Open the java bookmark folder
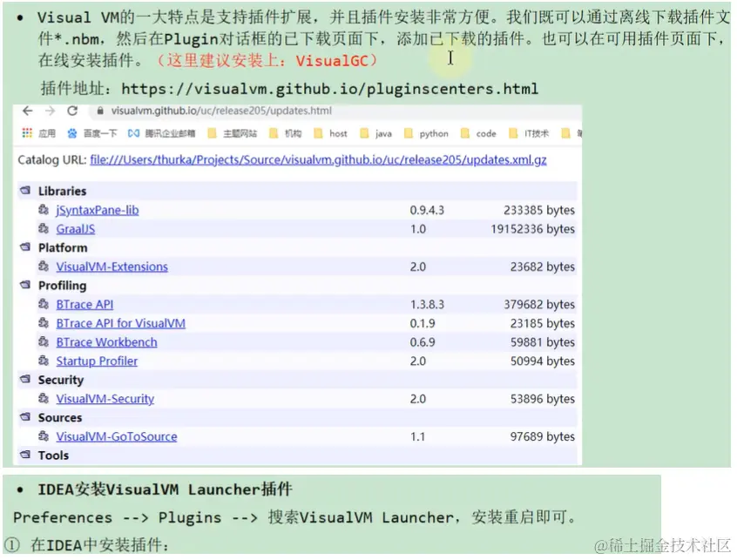 click(x=375, y=133)
